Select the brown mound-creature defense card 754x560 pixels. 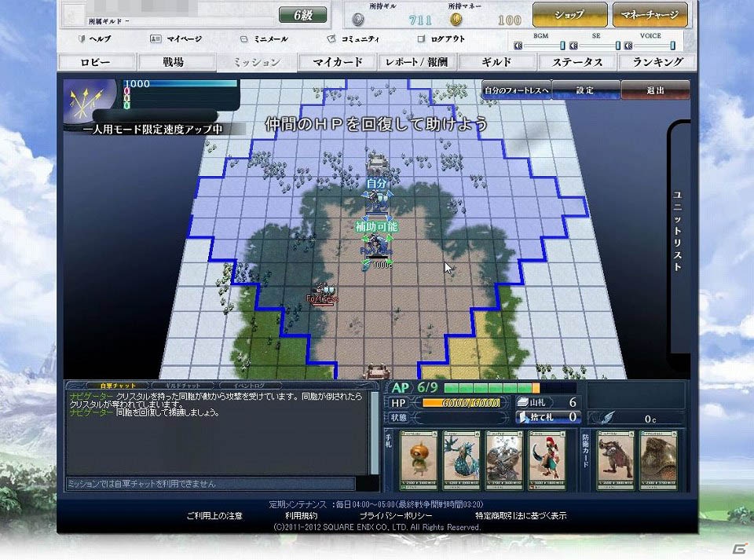(x=658, y=460)
